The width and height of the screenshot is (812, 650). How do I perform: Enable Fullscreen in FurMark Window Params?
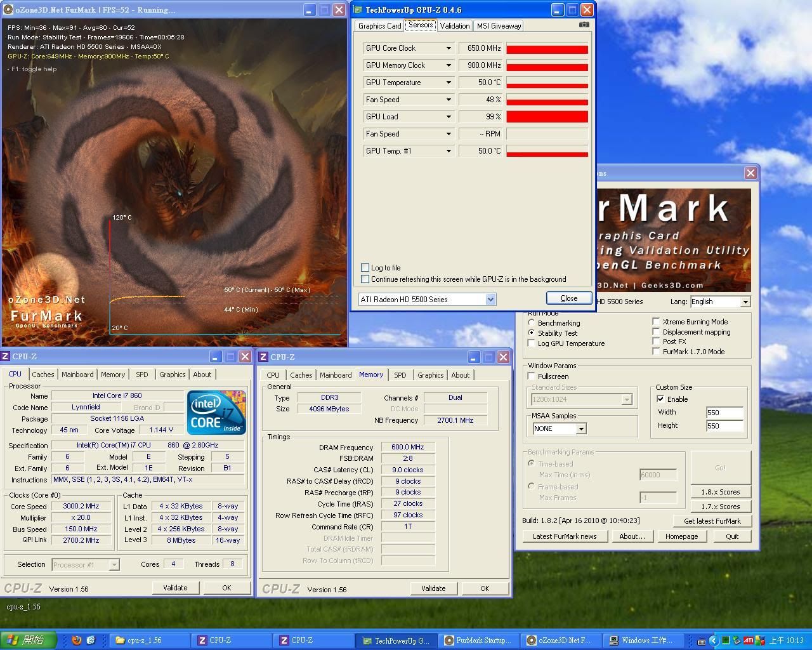[532, 376]
